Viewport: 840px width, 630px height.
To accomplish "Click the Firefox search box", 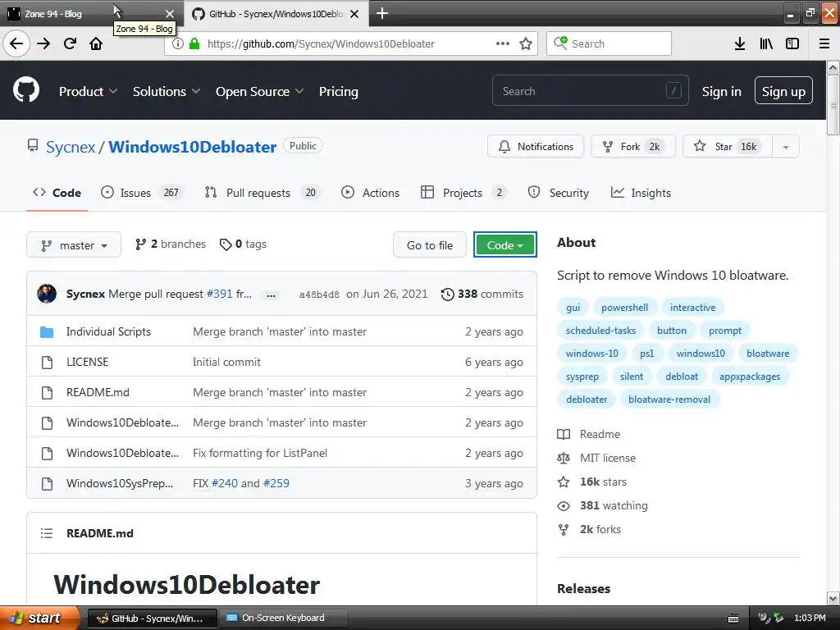I will pyautogui.click(x=609, y=43).
